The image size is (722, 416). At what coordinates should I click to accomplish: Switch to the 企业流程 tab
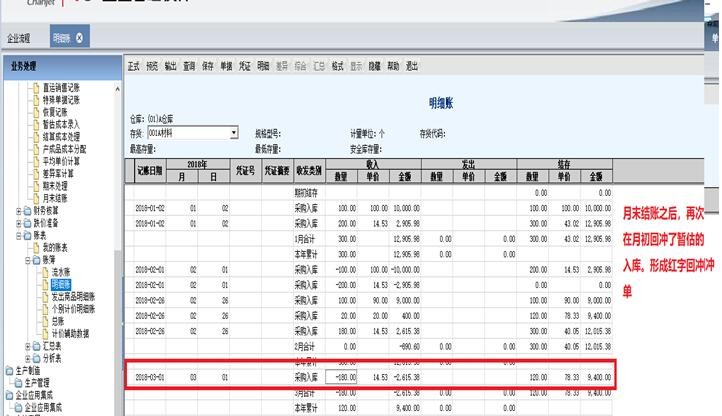[20, 38]
